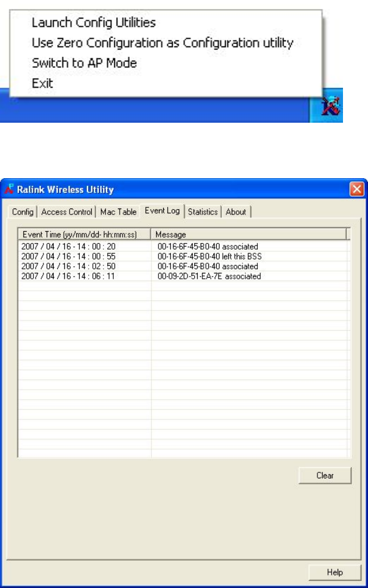Viewport: 368px width, 588px height.
Task: Click the Ralink logo in title bar
Action: (9, 189)
